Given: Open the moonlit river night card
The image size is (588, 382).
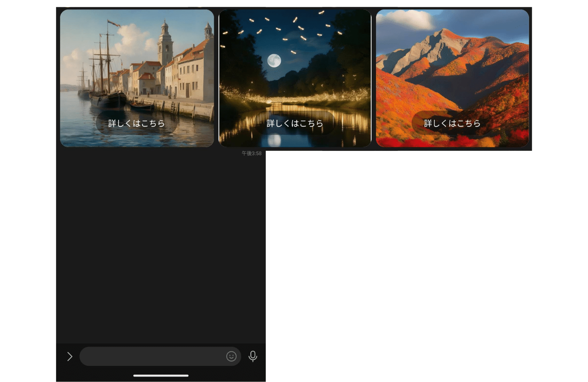Looking at the screenshot, I should click(x=295, y=78).
